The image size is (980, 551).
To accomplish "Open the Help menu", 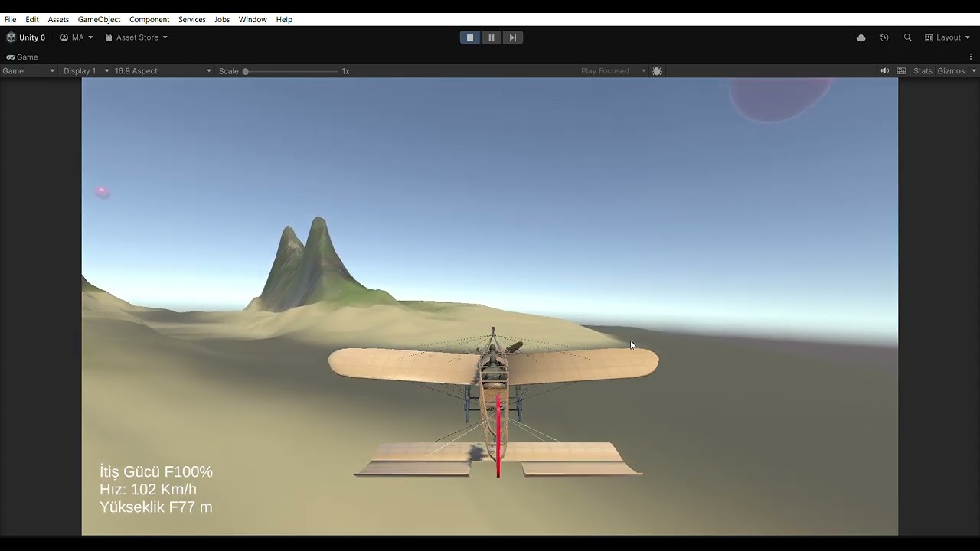I will (284, 19).
